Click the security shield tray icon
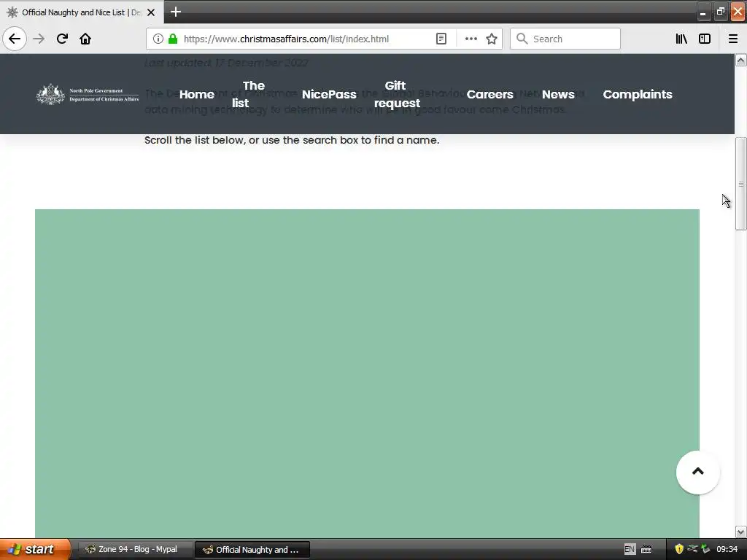 679,549
